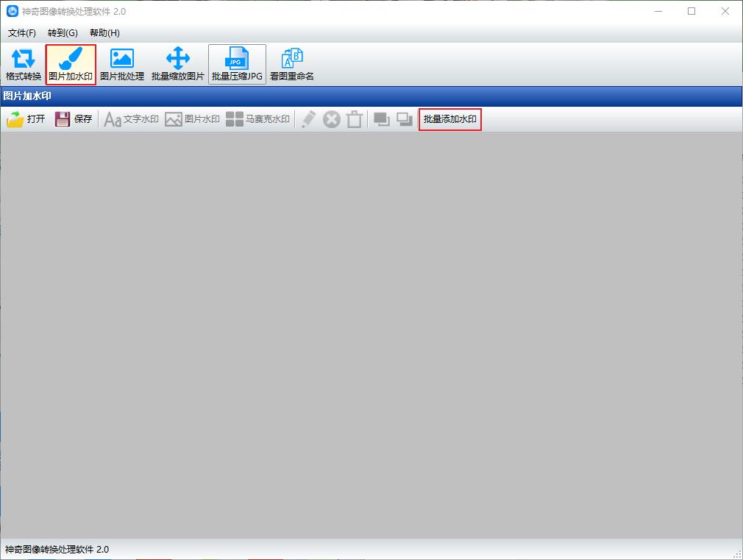
Task: Open the 批量缩放图片 batch resize tool
Action: click(178, 65)
